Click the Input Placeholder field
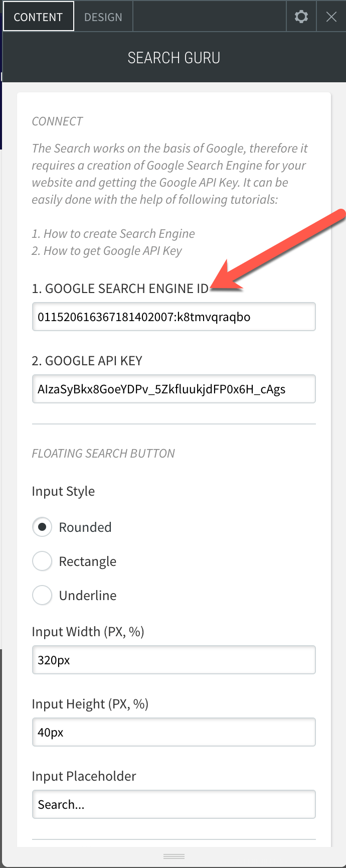Image resolution: width=346 pixels, height=868 pixels. pos(174,804)
